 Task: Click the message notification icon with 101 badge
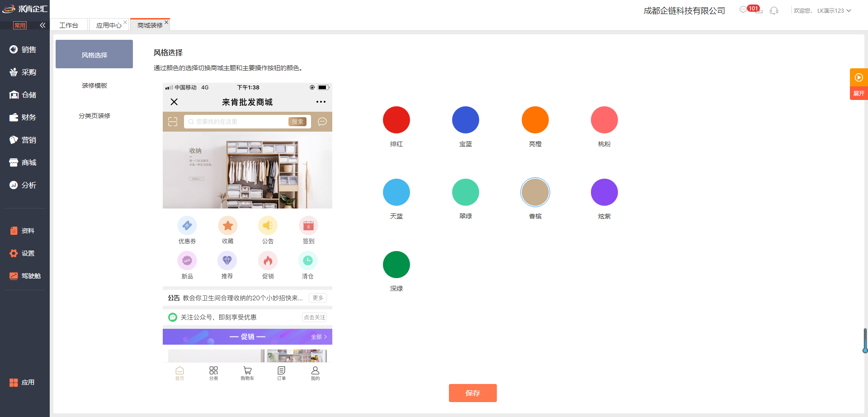point(744,10)
